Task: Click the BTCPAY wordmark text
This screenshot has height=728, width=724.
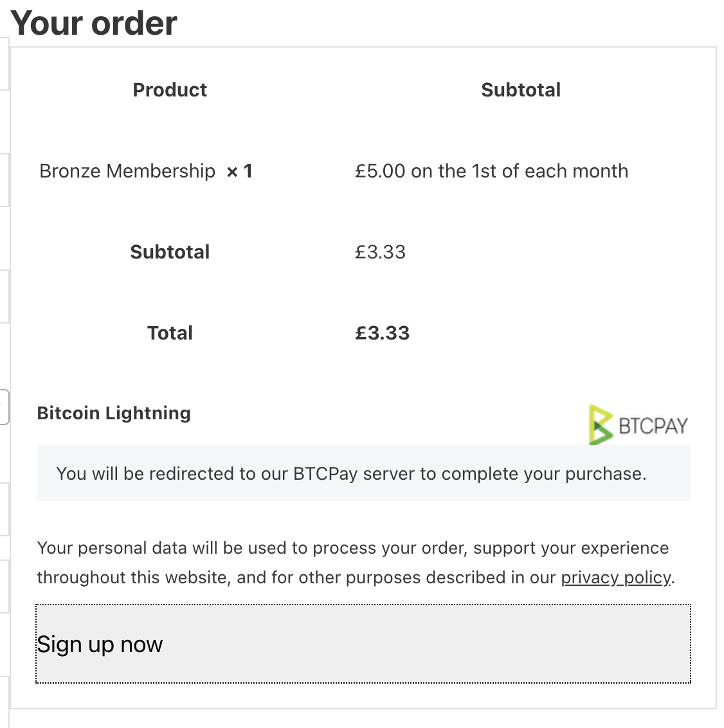Action: click(653, 426)
